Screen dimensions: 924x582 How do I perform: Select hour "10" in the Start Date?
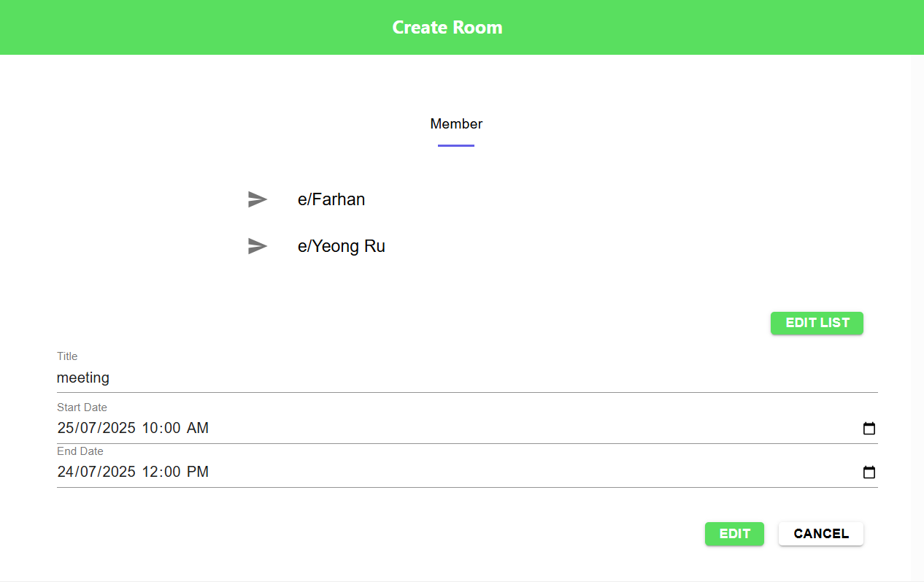point(150,429)
